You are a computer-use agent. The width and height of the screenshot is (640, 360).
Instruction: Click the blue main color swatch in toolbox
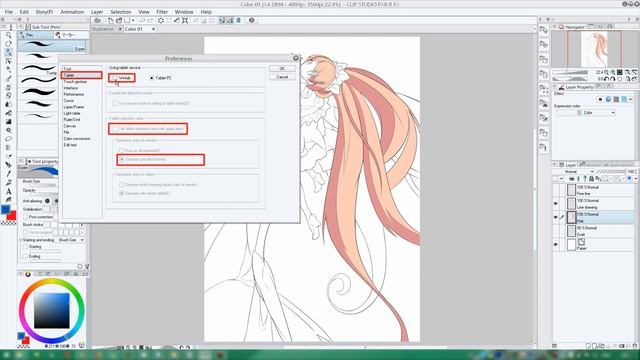5,209
